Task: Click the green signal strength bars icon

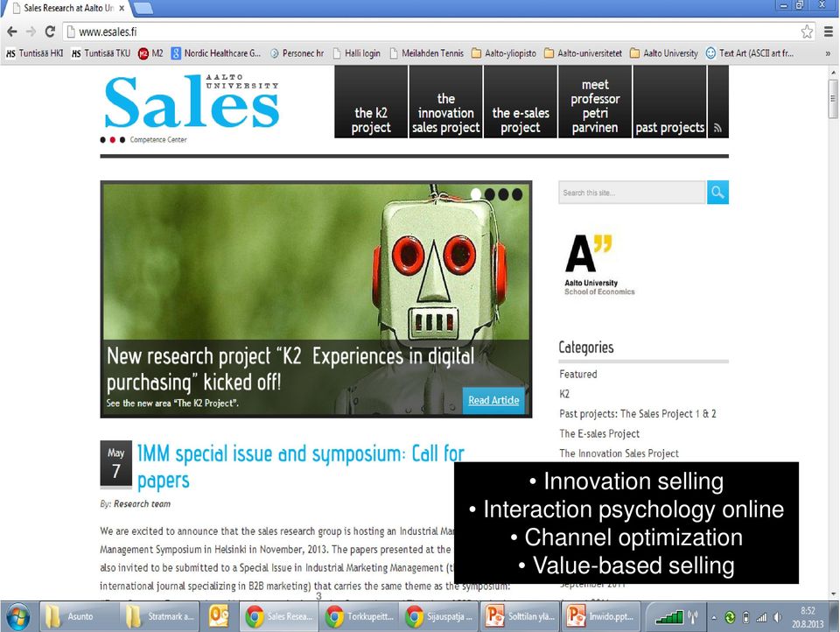Action: [x=669, y=617]
